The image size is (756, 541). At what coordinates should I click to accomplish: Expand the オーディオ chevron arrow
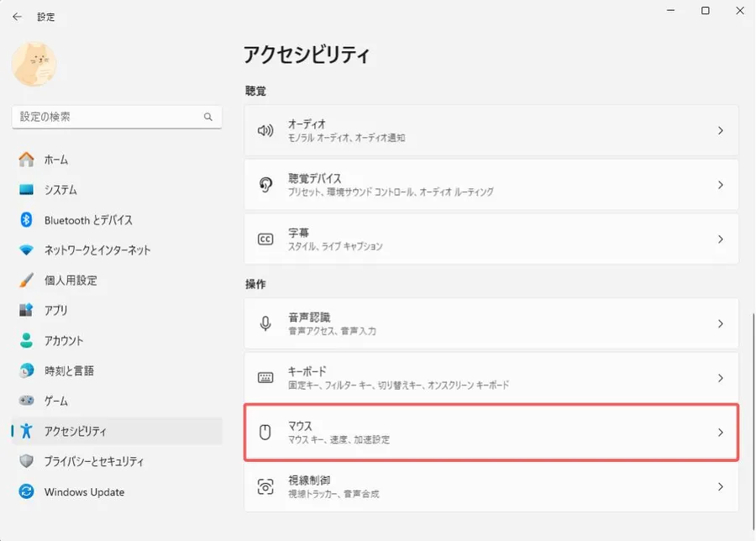click(x=721, y=130)
